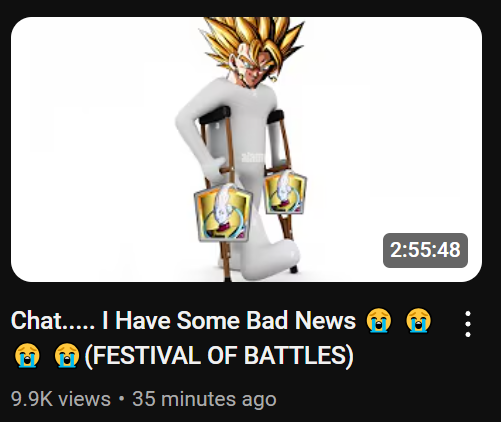Open the video via its white thumbnail

(246, 149)
